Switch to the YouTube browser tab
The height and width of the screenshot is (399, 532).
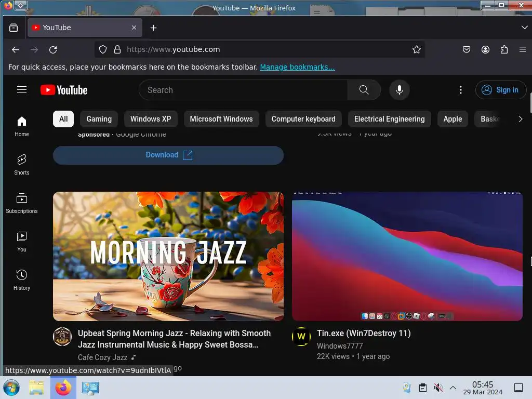(x=85, y=28)
